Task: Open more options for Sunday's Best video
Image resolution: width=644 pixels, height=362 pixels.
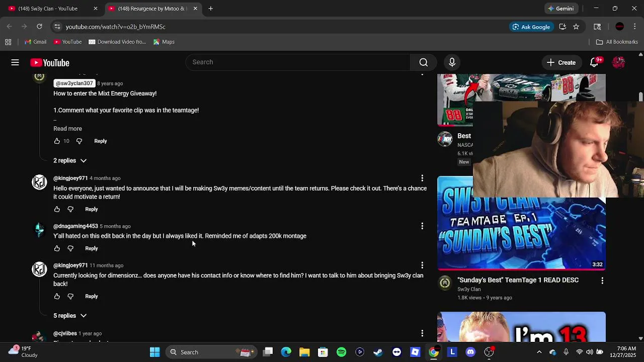Action: click(x=602, y=281)
